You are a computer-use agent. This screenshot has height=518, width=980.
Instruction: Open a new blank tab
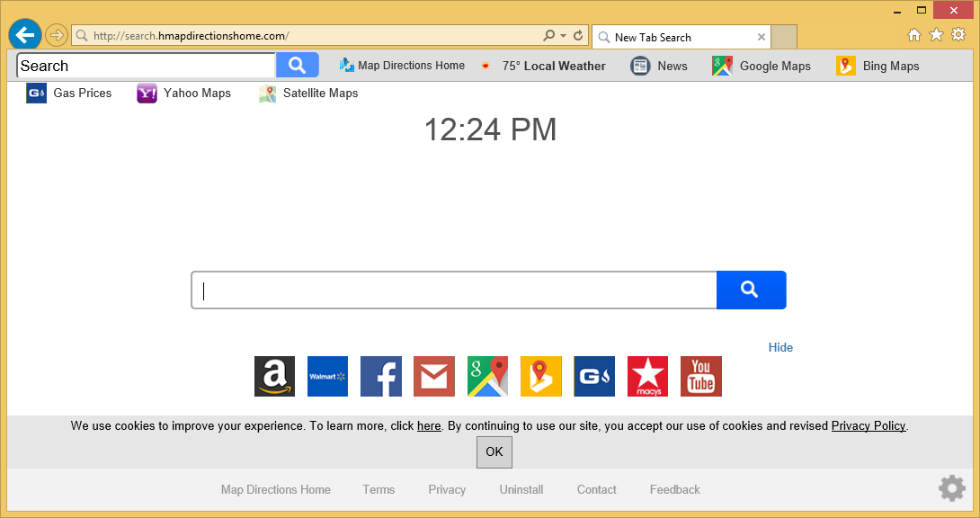pyautogui.click(x=784, y=37)
